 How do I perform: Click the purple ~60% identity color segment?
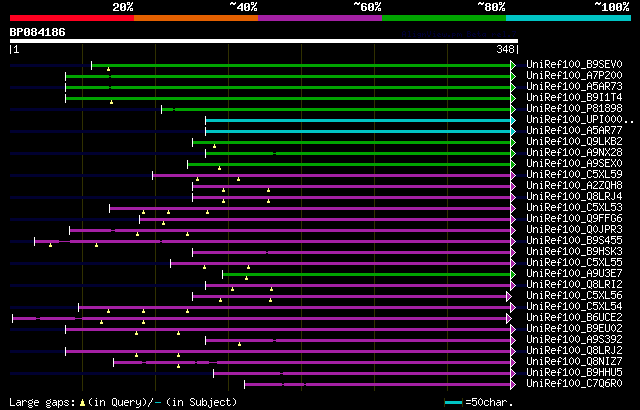[320, 18]
